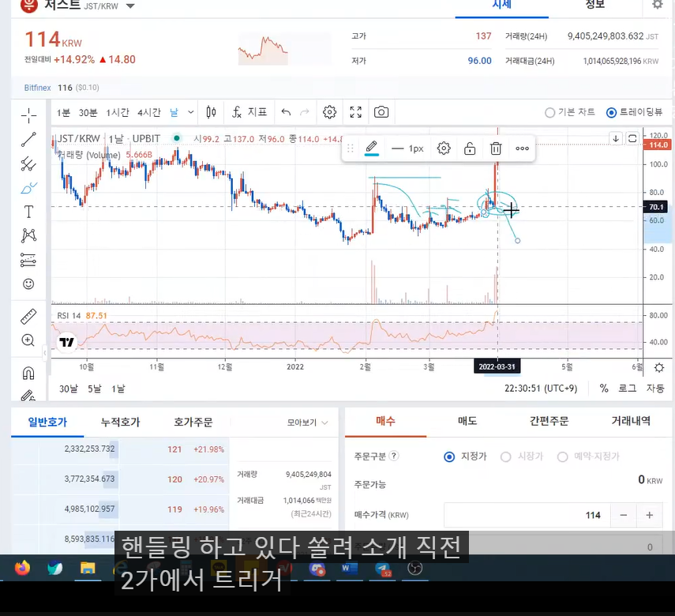Set chart range to 5날
The height and width of the screenshot is (616, 675).
94,389
